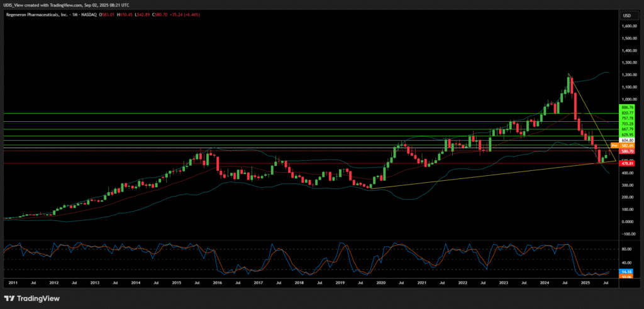Click the red 478.81 support price label

coord(626,163)
